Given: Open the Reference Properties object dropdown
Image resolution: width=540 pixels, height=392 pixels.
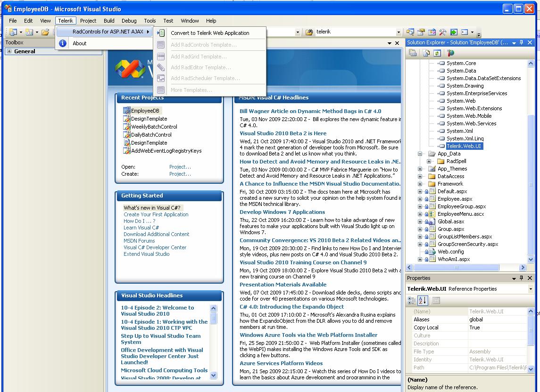Looking at the screenshot, I should [x=531, y=289].
